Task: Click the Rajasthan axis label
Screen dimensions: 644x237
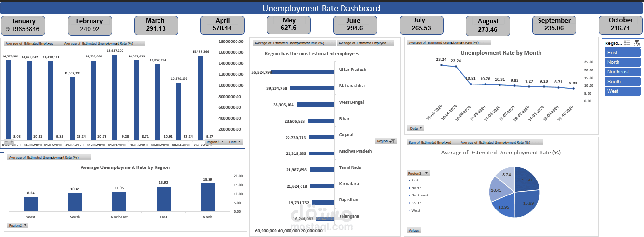Action: 348,200
